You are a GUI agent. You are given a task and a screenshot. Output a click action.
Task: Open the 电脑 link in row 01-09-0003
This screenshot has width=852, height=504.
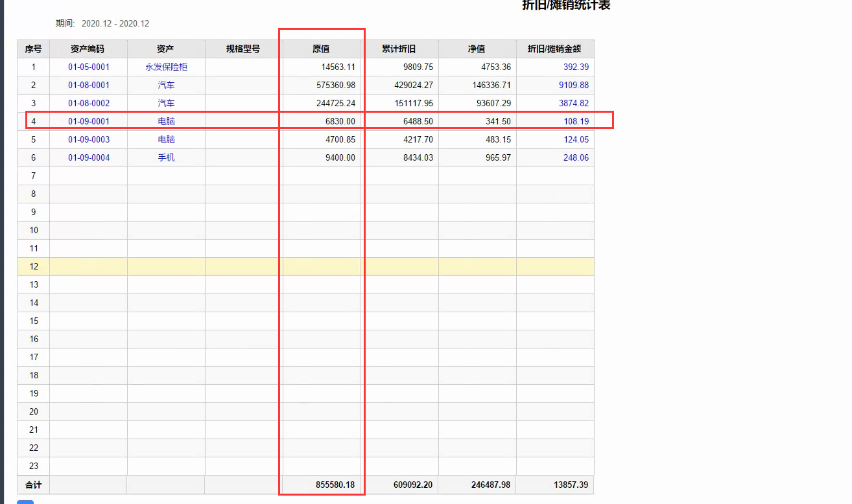(167, 139)
